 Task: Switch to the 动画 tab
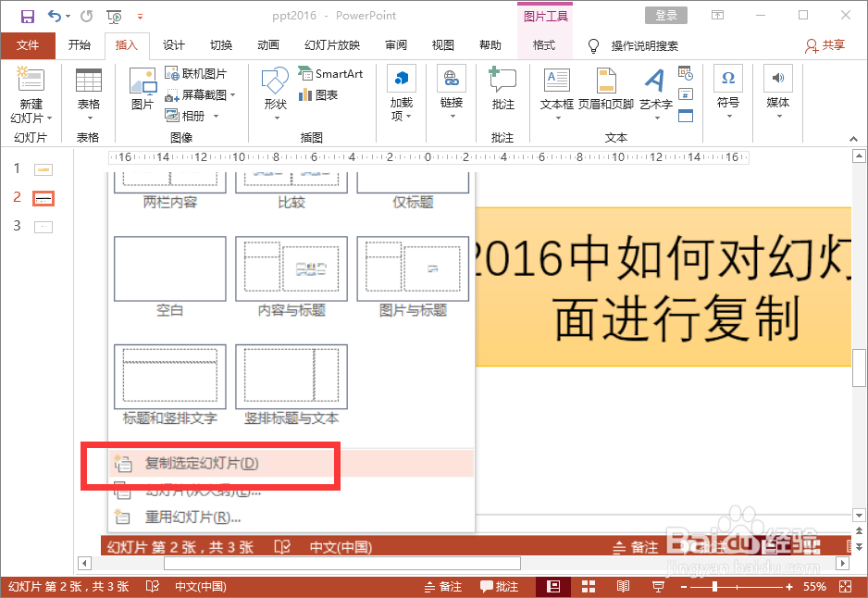pyautogui.click(x=268, y=44)
